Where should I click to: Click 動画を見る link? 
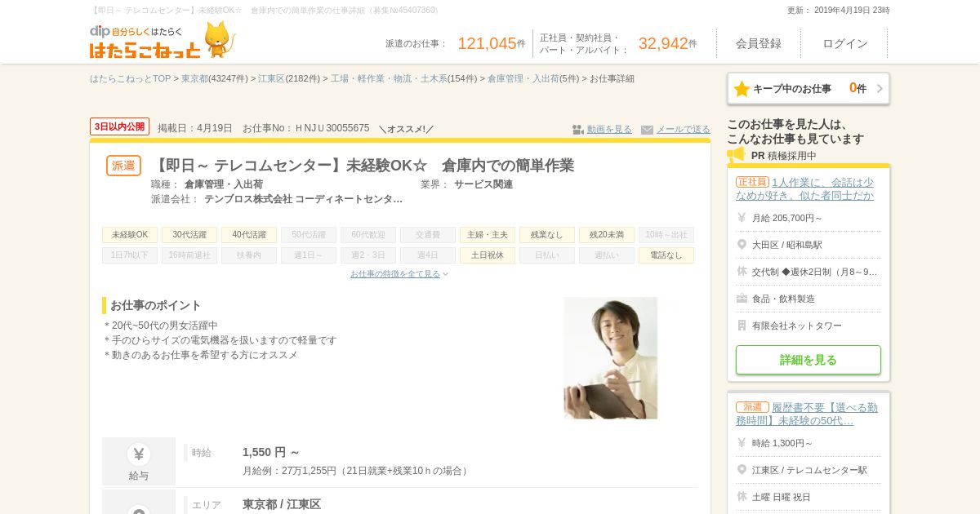coord(609,130)
